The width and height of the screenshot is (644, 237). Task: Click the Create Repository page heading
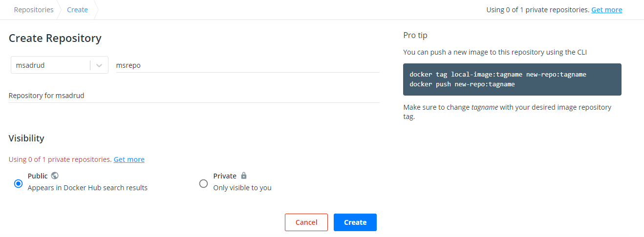tap(55, 38)
